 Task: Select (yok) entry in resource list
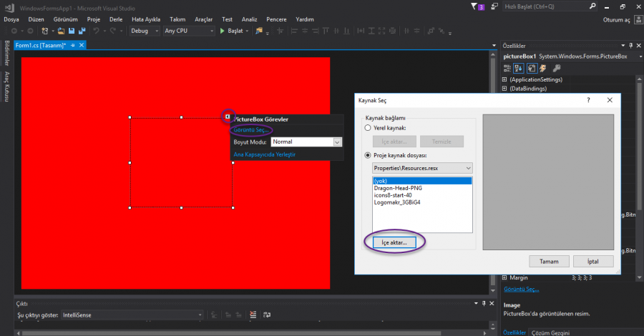[422, 181]
